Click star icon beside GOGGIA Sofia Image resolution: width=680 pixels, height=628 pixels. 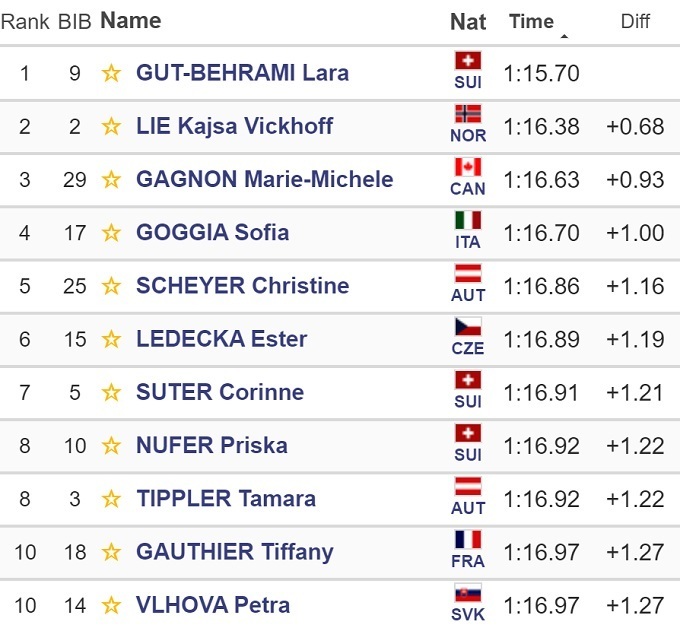[x=111, y=233]
